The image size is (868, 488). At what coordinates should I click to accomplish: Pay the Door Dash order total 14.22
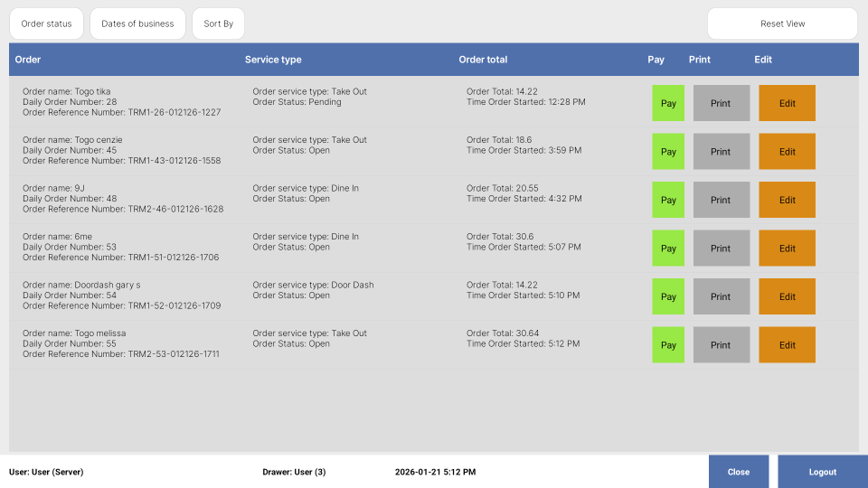[x=668, y=296]
